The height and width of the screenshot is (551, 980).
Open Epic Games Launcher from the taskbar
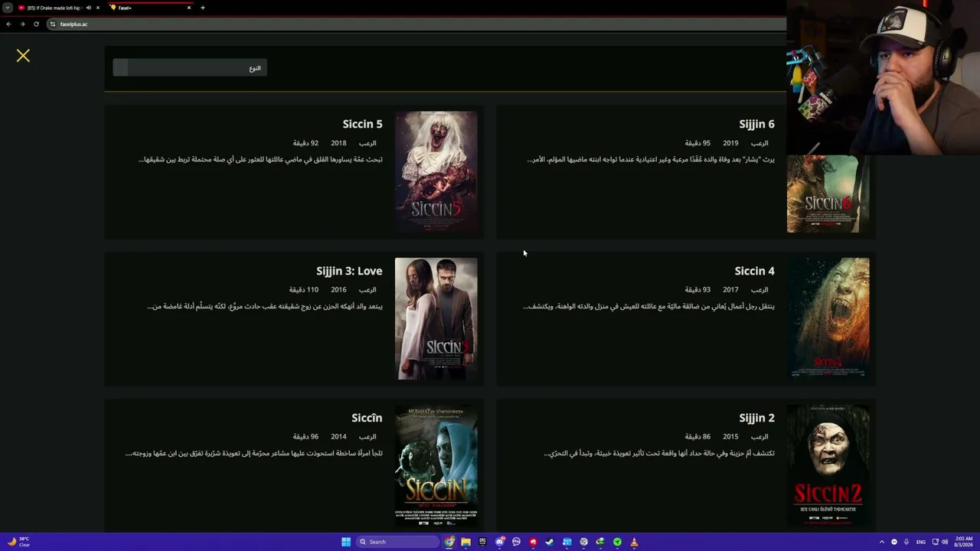(x=482, y=542)
